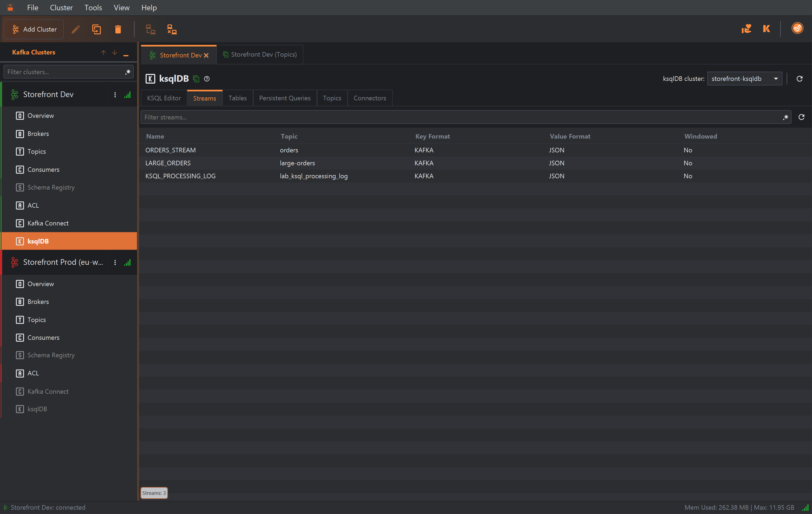Select the KSQL_PROCESSING_LOG stream row
This screenshot has width=812, height=514.
tap(476, 176)
